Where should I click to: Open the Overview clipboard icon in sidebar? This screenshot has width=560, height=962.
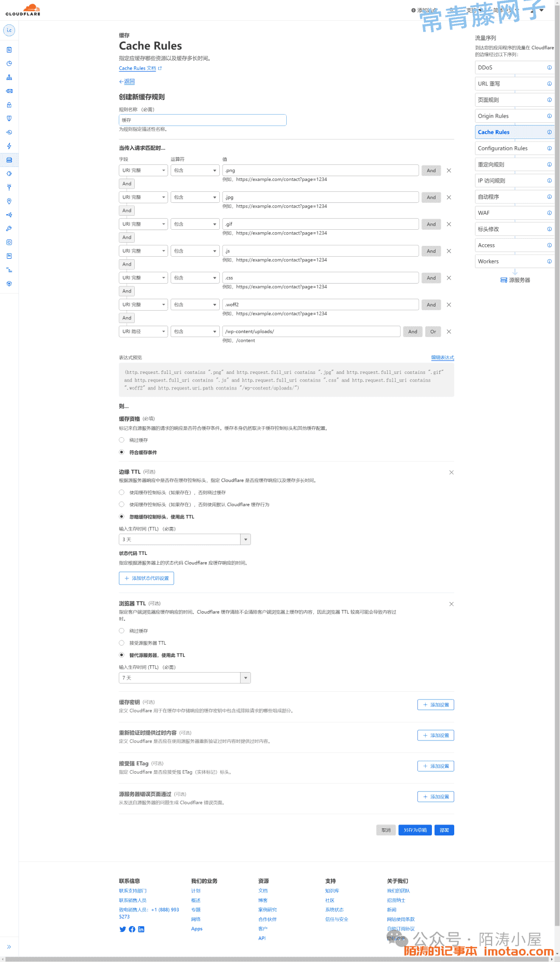pos(9,50)
